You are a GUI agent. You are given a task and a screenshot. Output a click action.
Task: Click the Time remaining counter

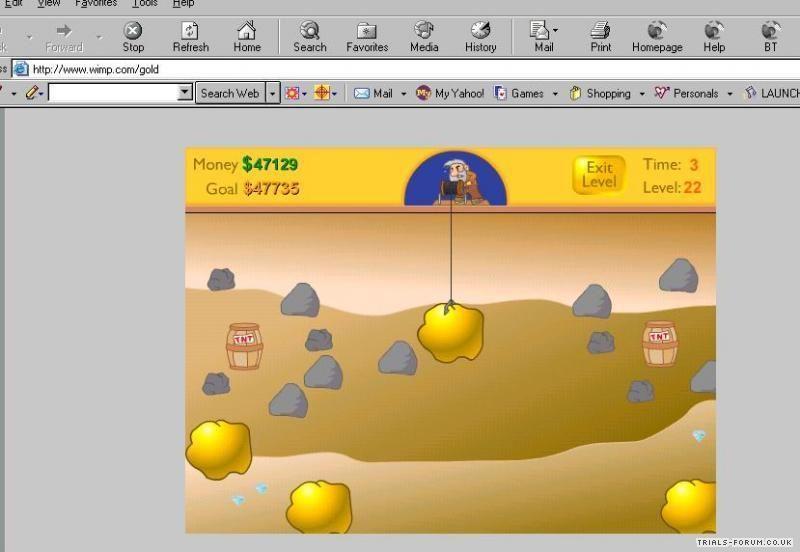670,165
